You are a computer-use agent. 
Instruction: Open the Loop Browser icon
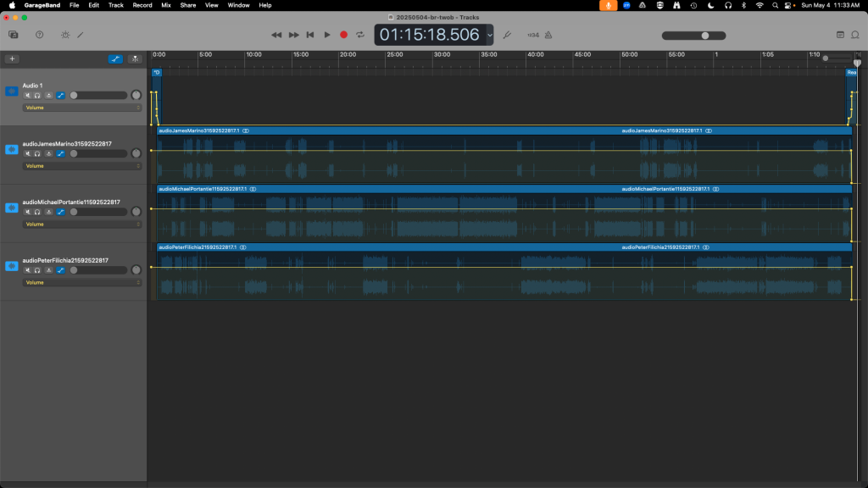click(x=855, y=35)
